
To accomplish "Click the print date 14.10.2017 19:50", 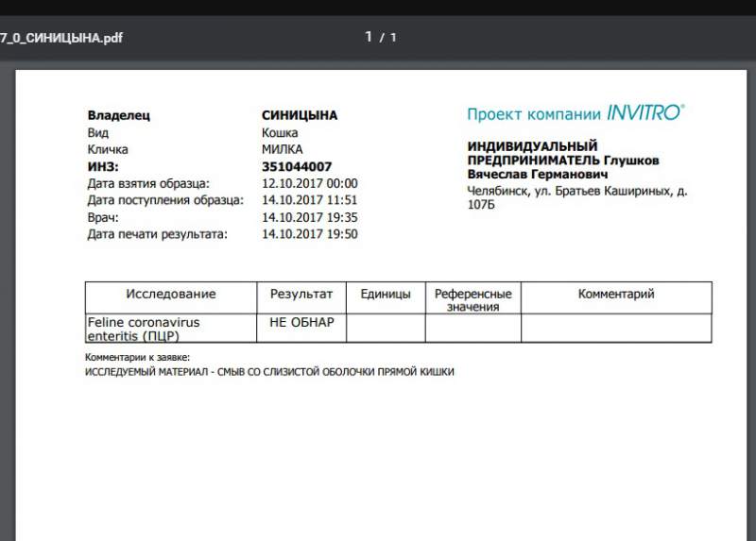I will click(310, 234).
